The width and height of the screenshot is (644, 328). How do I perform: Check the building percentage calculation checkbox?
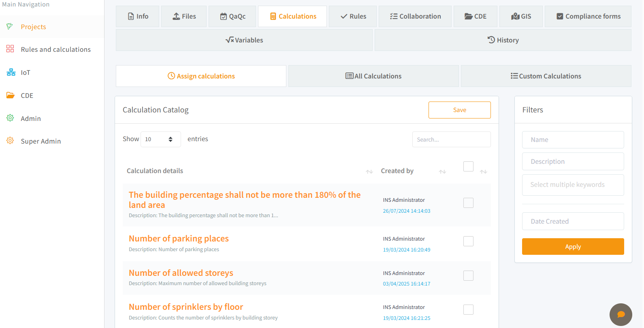coord(468,203)
